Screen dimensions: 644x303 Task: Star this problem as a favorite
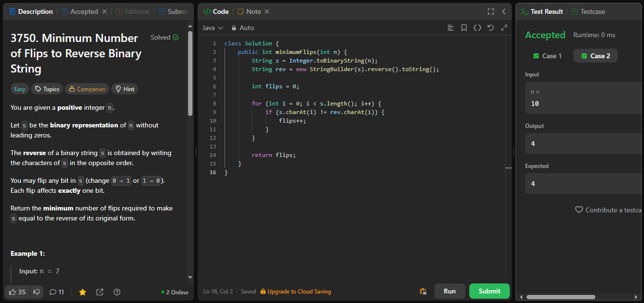coord(83,292)
